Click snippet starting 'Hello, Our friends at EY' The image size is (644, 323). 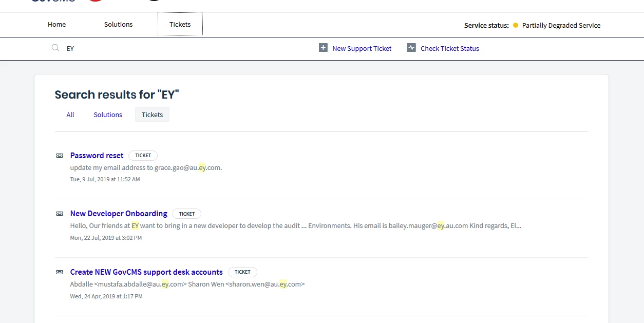tap(296, 225)
